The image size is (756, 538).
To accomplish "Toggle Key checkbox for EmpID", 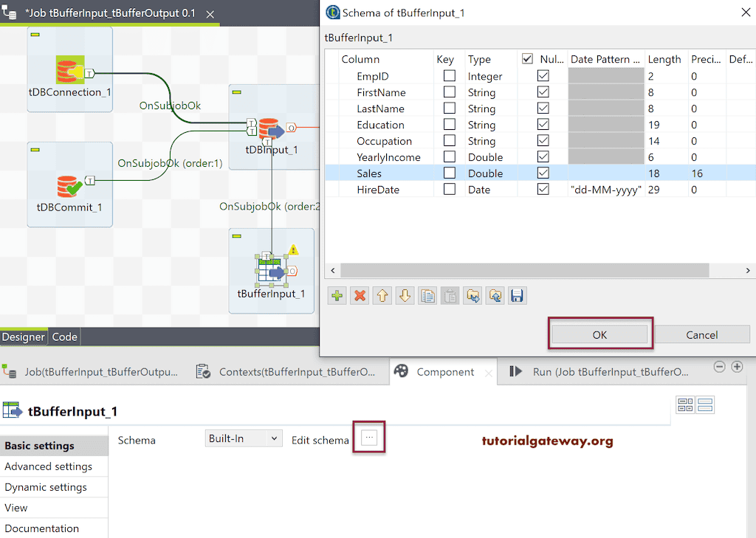I will [450, 76].
